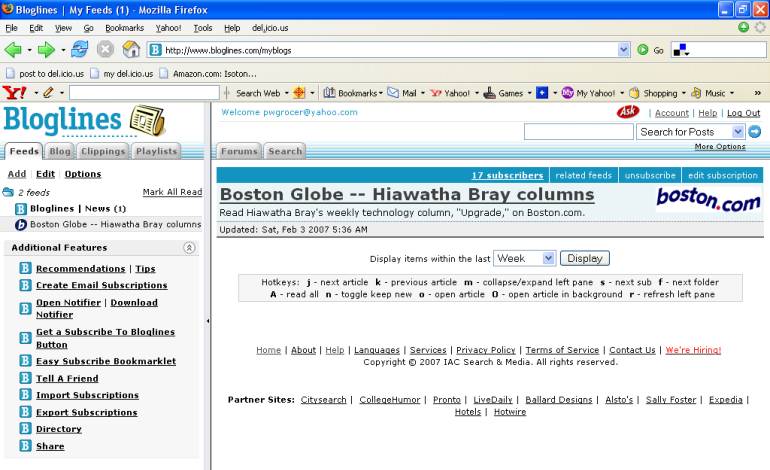The width and height of the screenshot is (770, 470).
Task: Open the Import Subscriptions link
Action: coord(87,395)
